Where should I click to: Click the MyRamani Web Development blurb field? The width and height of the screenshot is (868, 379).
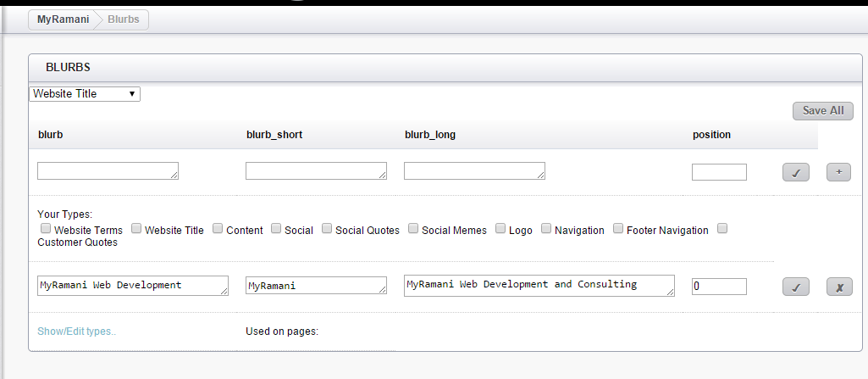(133, 286)
